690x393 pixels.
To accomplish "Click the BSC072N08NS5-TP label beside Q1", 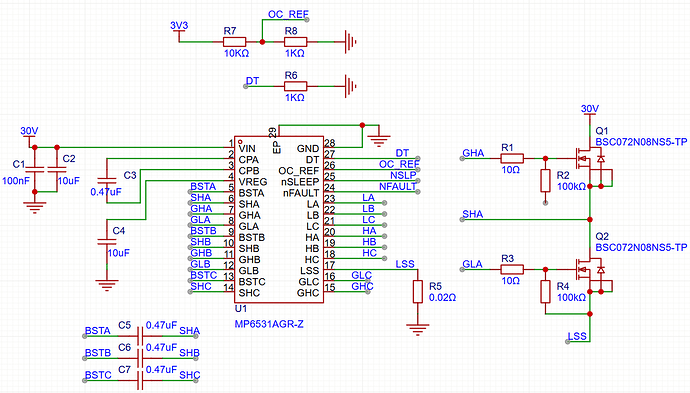I will pos(641,142).
